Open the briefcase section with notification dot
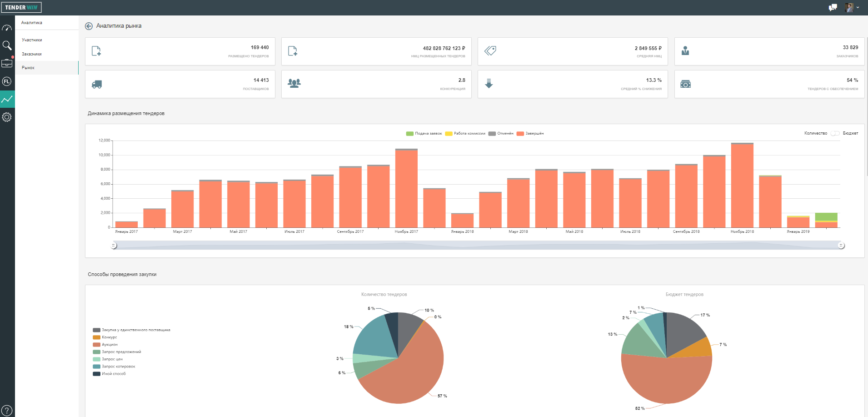The image size is (868, 417). coord(7,63)
